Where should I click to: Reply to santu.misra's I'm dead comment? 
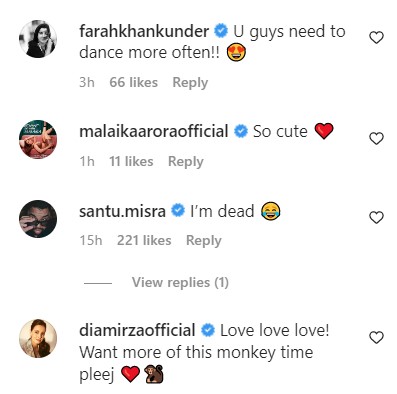[204, 241]
